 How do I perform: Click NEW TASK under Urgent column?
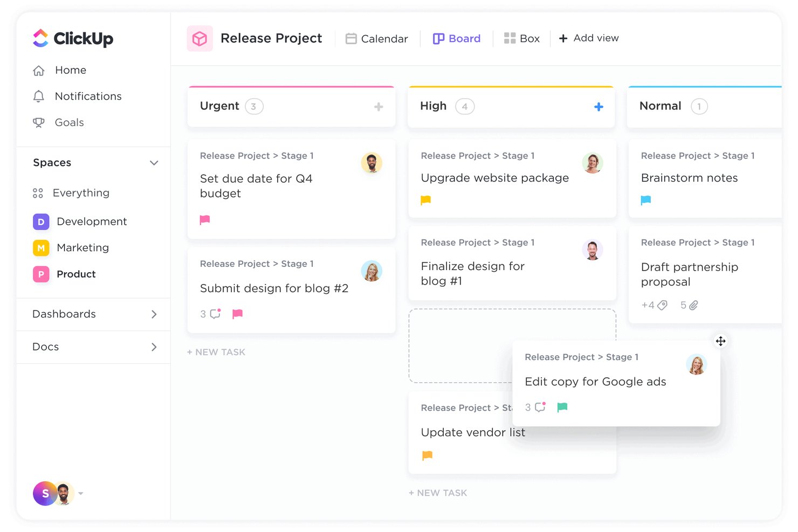(216, 352)
